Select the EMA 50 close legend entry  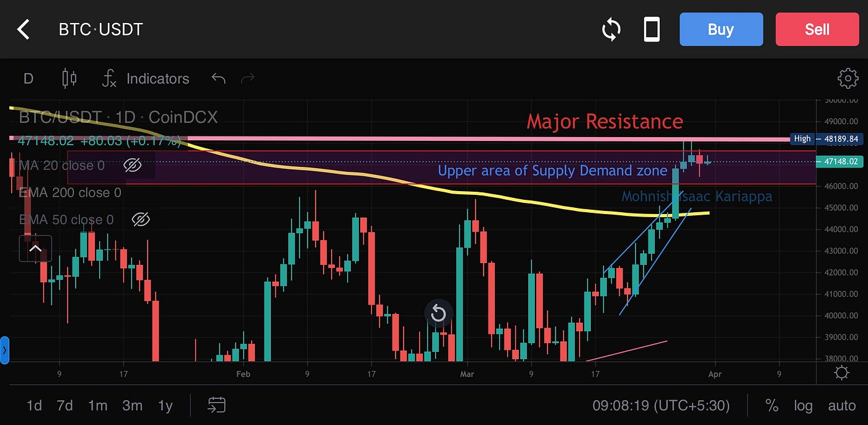(66, 220)
